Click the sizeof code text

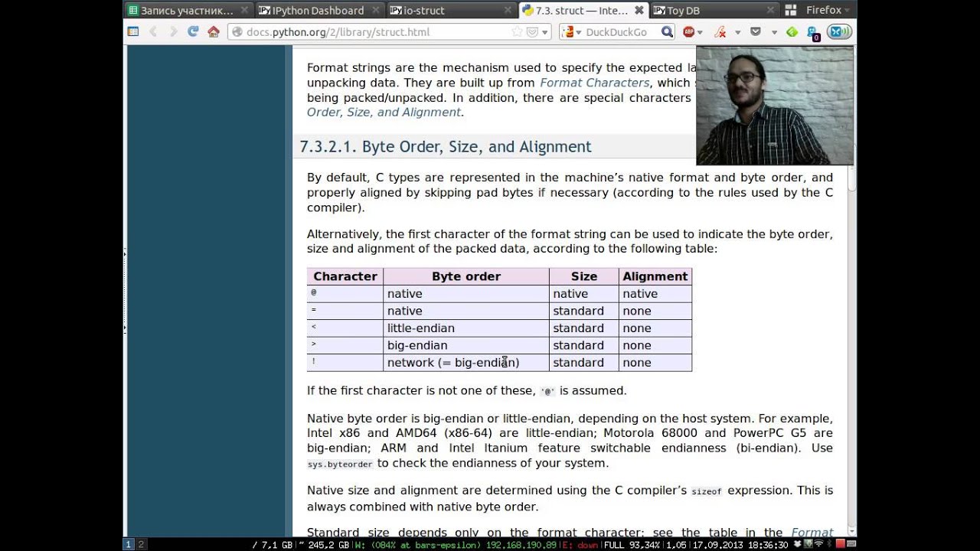pos(707,491)
